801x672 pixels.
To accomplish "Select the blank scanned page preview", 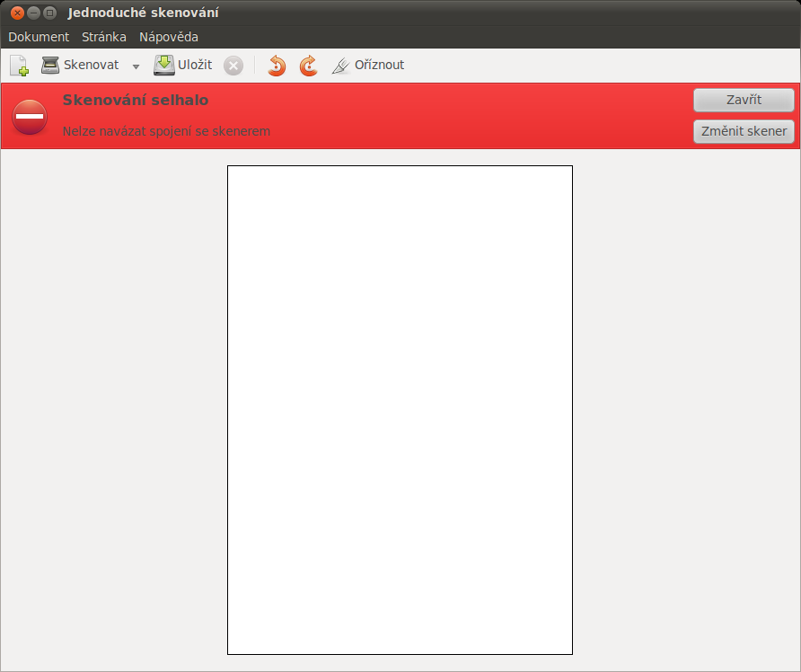I will click(x=400, y=410).
